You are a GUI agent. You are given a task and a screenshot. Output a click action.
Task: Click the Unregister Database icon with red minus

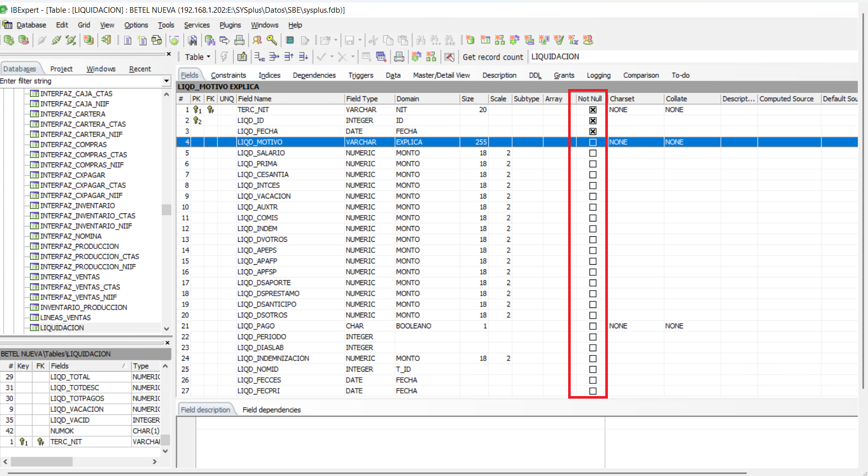23,40
